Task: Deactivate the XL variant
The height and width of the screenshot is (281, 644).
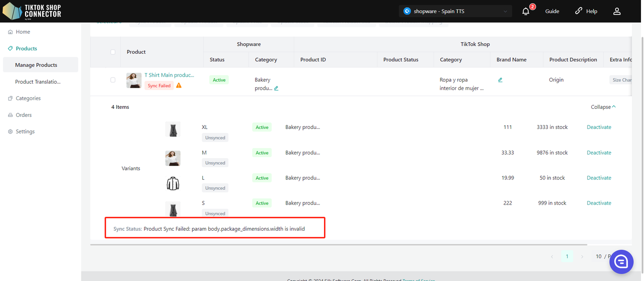Action: tap(599, 127)
